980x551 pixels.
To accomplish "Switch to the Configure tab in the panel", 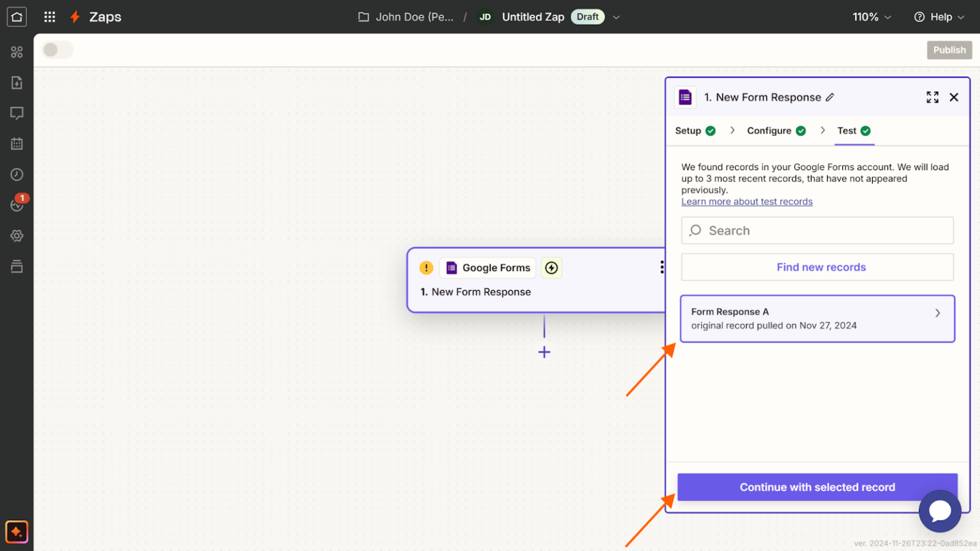I will 771,131.
